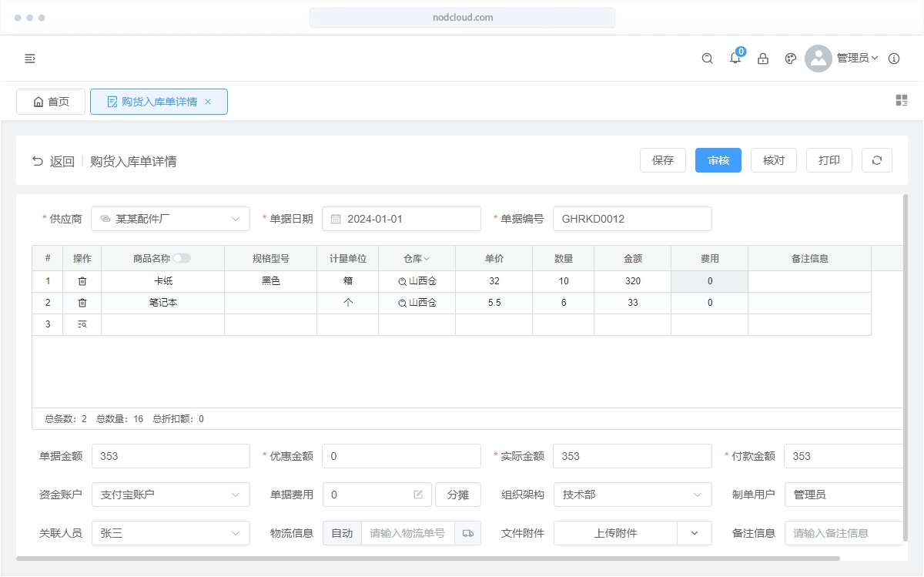Open the 管理员 user menu
924x577 pixels.
pos(857,59)
